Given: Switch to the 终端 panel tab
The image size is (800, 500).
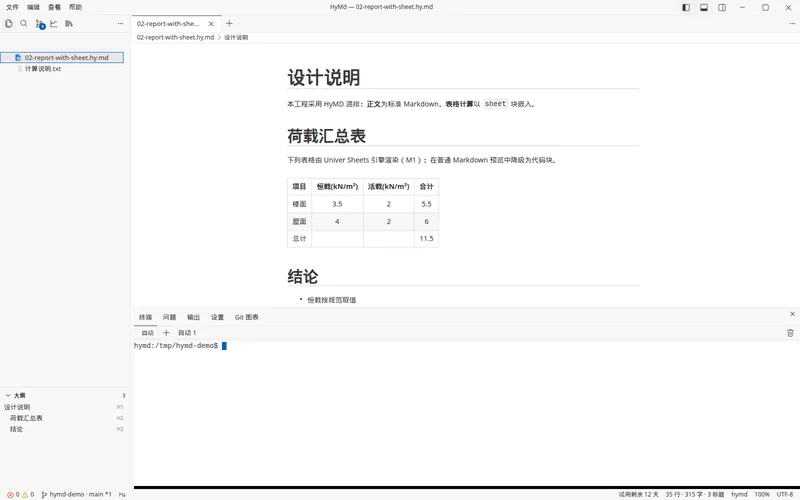Looking at the screenshot, I should pyautogui.click(x=145, y=317).
